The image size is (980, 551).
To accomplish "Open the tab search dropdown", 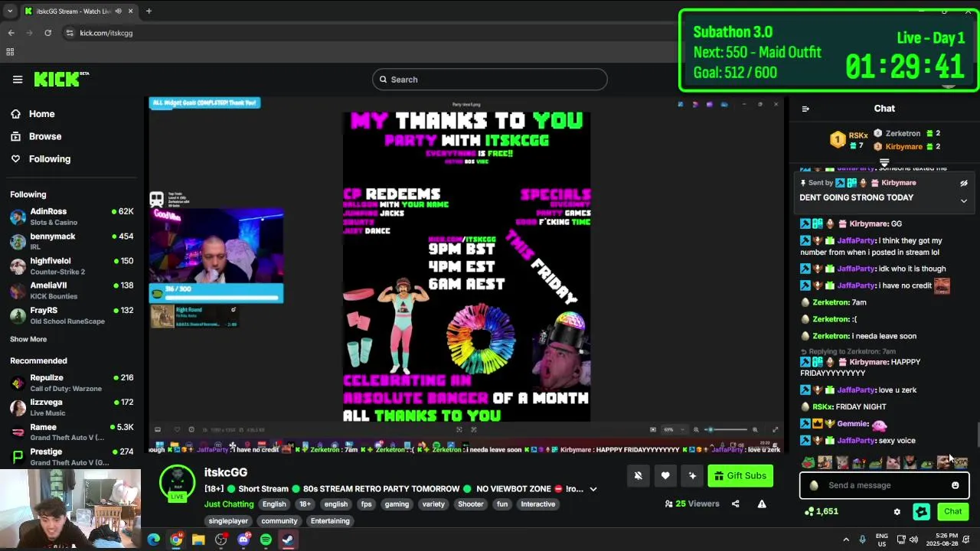I will pyautogui.click(x=9, y=11).
